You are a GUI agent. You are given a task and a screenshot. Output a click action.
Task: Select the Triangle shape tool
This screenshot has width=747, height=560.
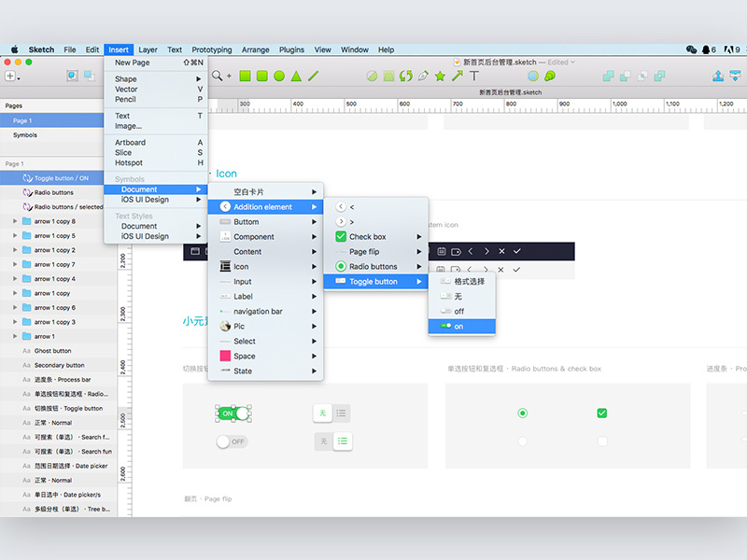coord(297,77)
